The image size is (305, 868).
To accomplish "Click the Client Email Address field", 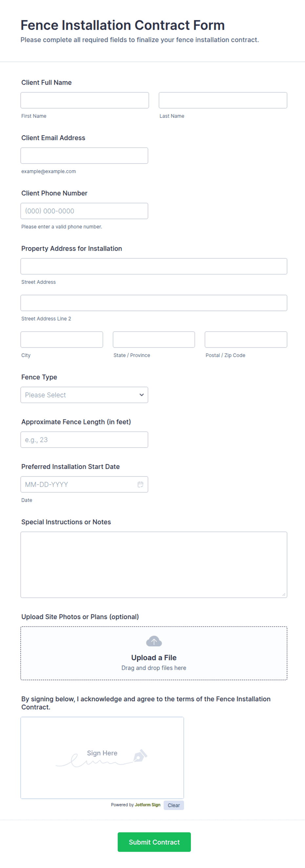I will pos(84,156).
